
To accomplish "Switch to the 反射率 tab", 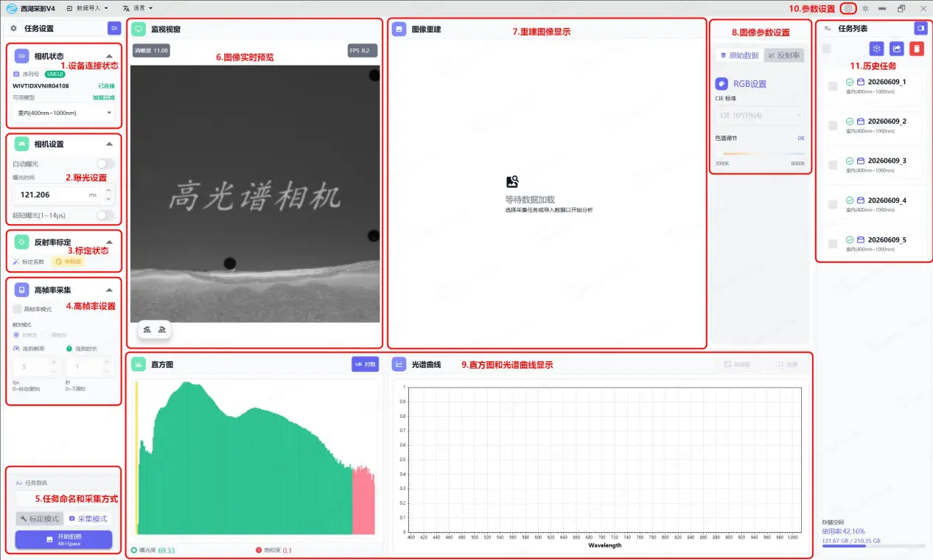I will [784, 55].
